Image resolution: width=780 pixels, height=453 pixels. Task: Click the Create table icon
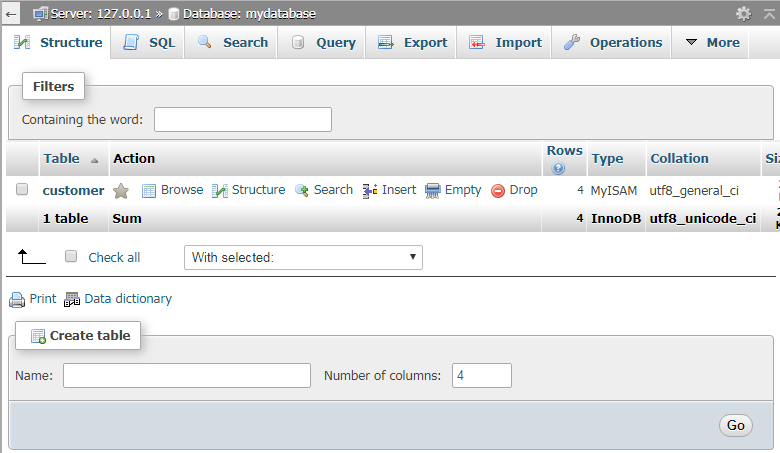coord(38,336)
